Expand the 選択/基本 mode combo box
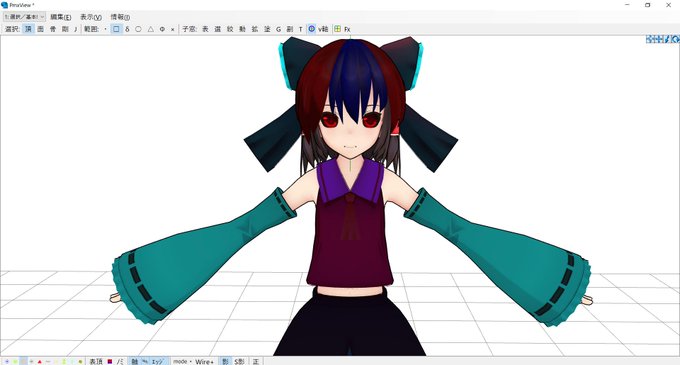680x365 pixels. coord(24,17)
